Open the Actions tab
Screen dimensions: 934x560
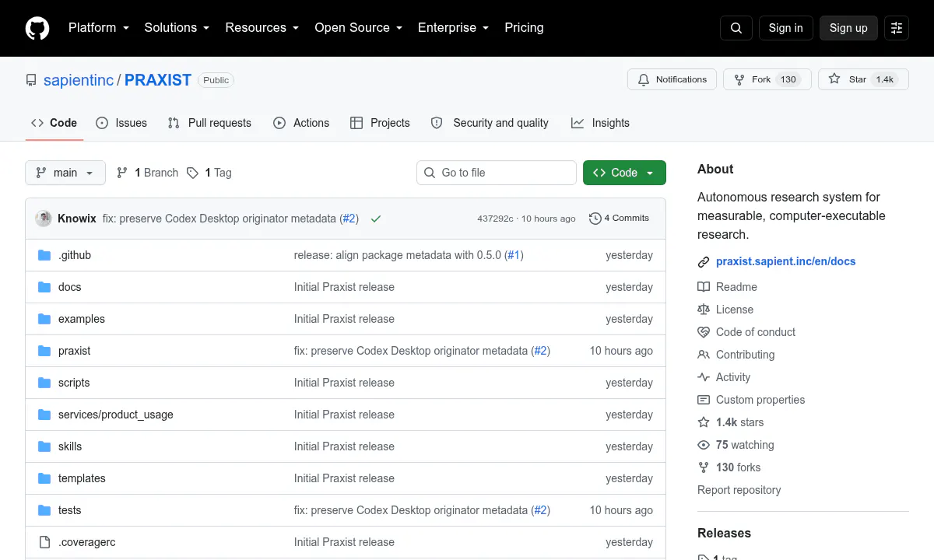click(x=301, y=123)
